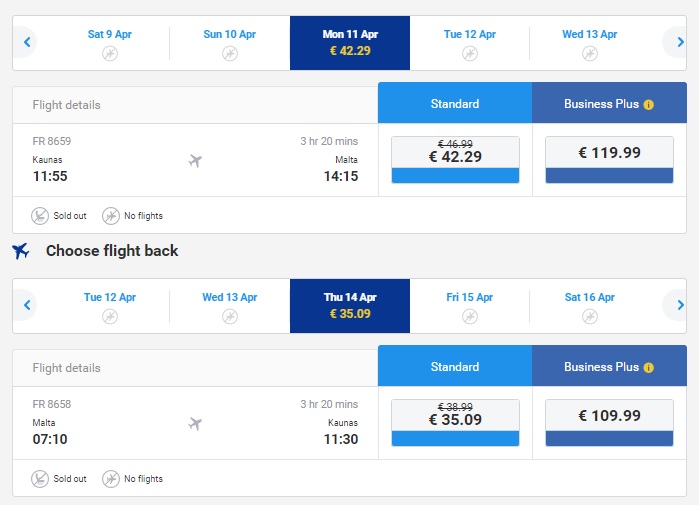Image resolution: width=699 pixels, height=505 pixels.
Task: Show later outbound dates with right arrow
Action: coord(679,42)
